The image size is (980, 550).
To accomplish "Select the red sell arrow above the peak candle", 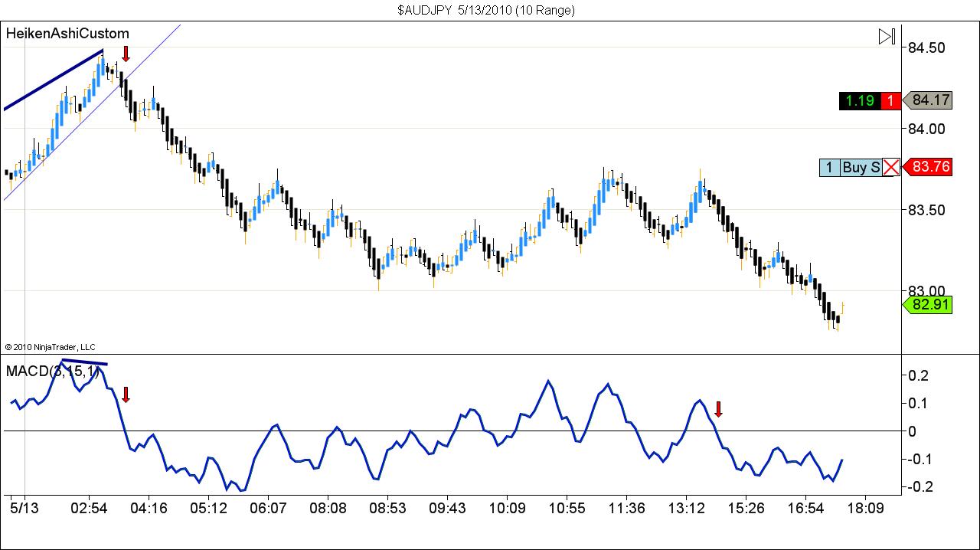I will [x=126, y=55].
